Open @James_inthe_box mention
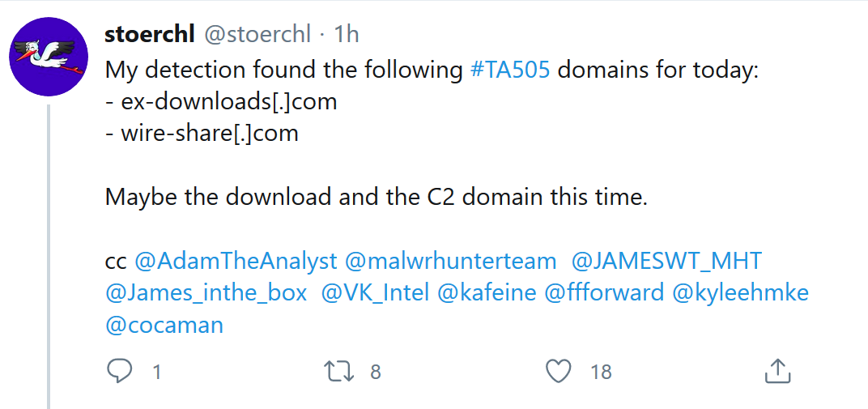This screenshot has height=409, width=868. [206, 293]
